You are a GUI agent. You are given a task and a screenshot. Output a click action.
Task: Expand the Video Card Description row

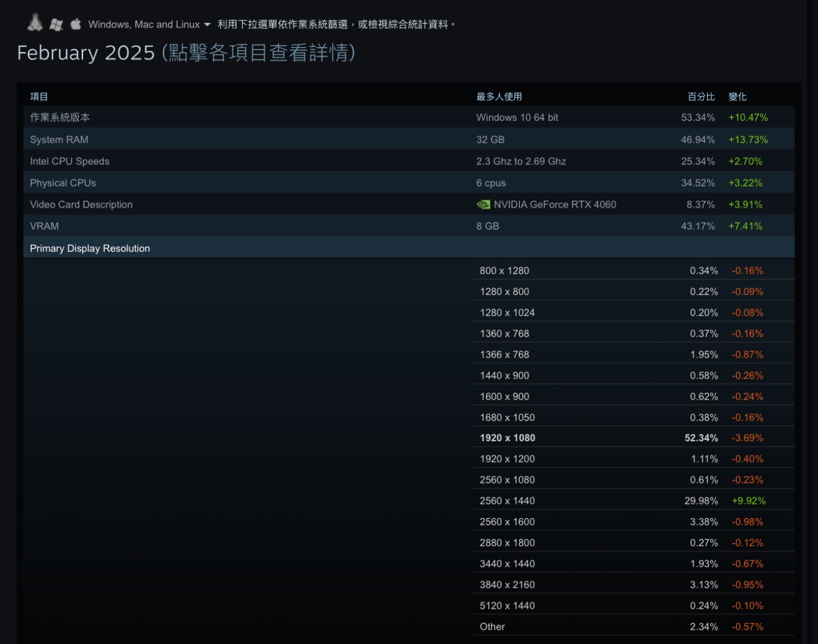click(81, 205)
